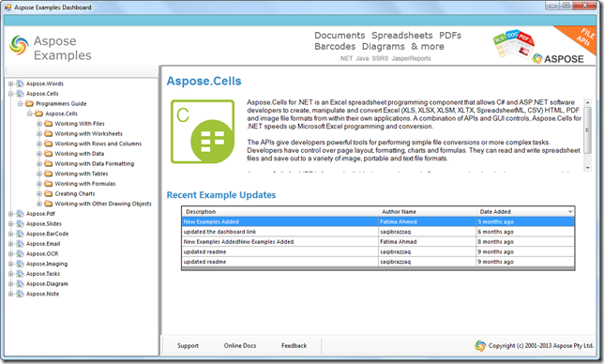Select Working with Data Formatting item
The width and height of the screenshot is (604, 364).
[x=95, y=163]
